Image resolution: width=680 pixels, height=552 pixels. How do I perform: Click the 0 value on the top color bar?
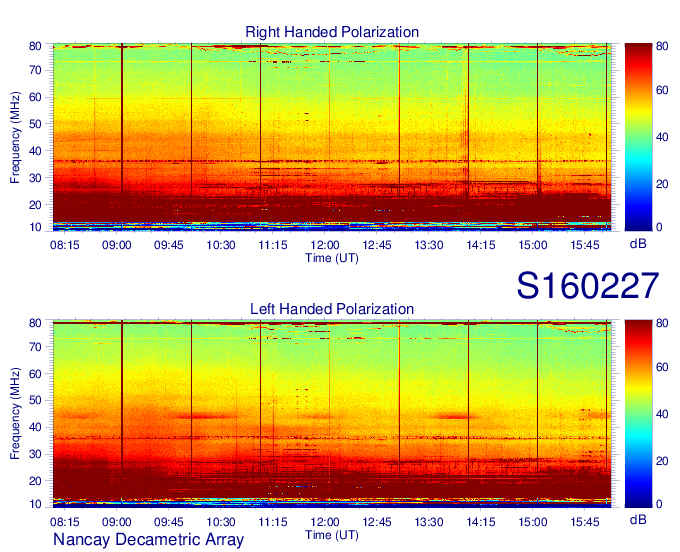[659, 227]
